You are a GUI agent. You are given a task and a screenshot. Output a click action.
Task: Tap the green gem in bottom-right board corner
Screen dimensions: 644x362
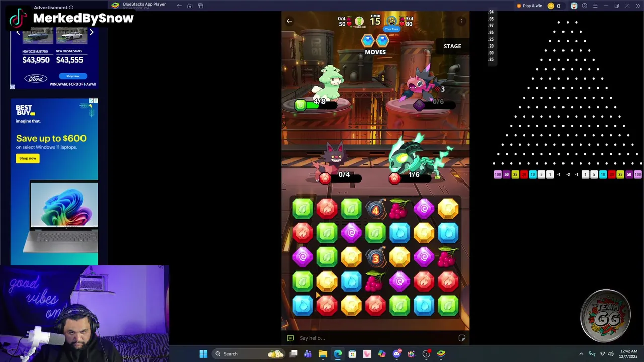pyautogui.click(x=448, y=305)
